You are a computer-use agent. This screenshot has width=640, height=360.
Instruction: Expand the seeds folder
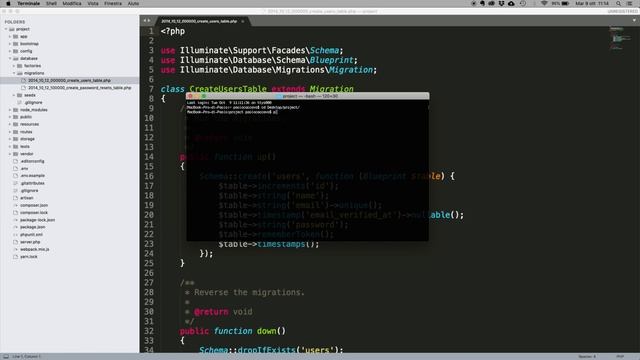13,95
